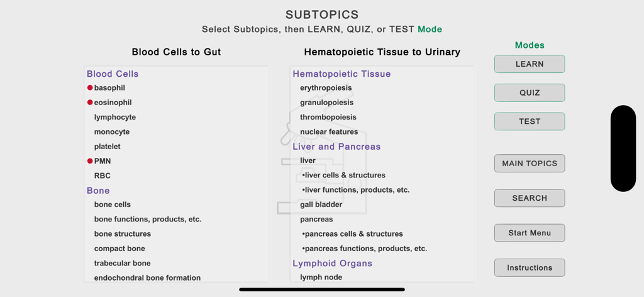Open the SEARCH screen
The width and height of the screenshot is (644, 297).
[530, 198]
